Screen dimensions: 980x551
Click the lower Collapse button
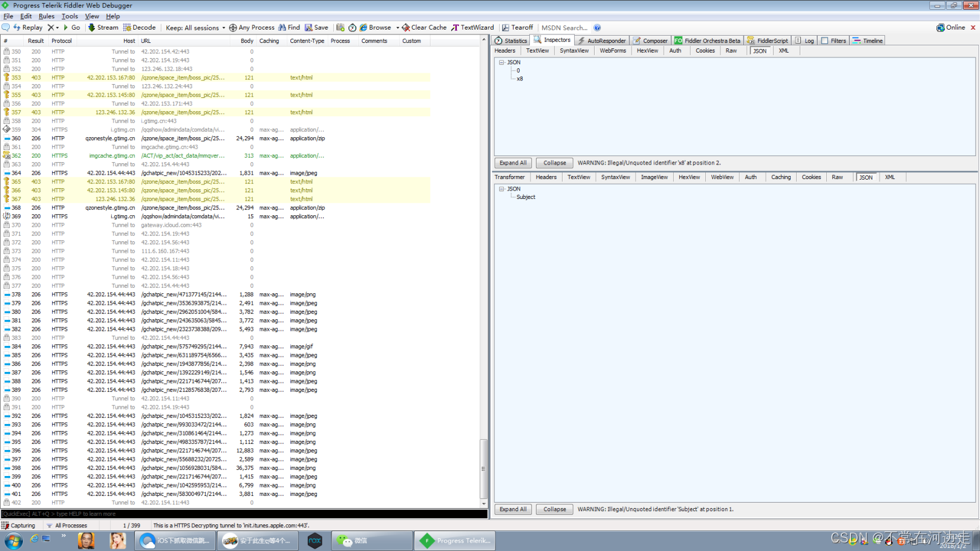pyautogui.click(x=555, y=509)
